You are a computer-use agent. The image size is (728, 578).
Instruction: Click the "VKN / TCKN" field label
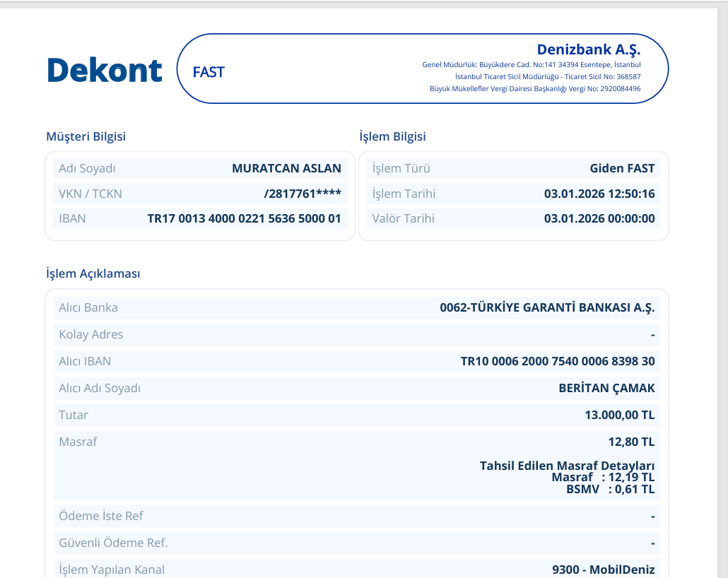click(90, 194)
